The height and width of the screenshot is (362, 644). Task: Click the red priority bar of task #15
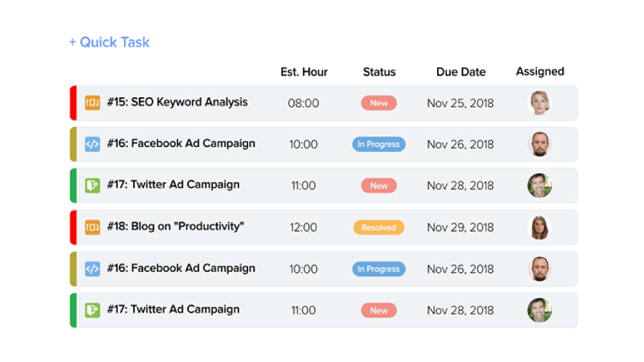pyautogui.click(x=73, y=103)
